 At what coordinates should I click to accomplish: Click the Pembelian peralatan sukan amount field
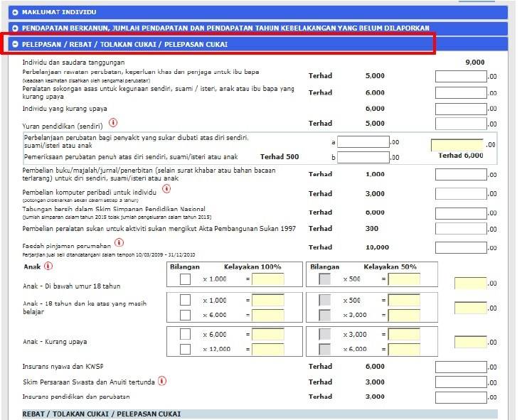[x=460, y=229]
